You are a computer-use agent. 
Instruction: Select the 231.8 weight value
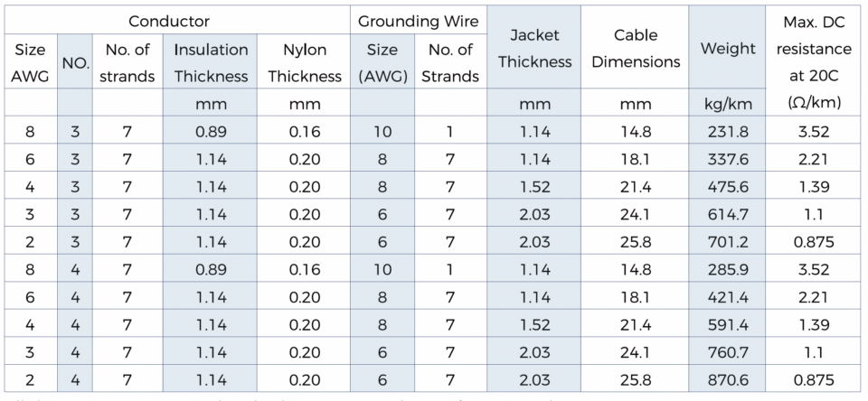[x=727, y=132]
